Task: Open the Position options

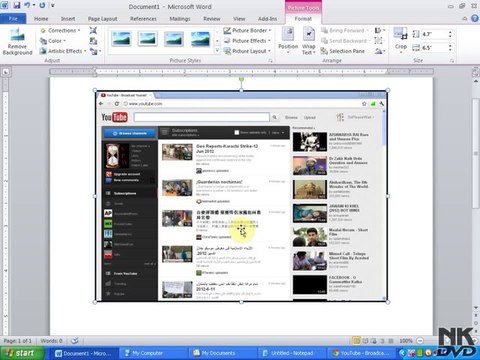Action: pyautogui.click(x=288, y=41)
